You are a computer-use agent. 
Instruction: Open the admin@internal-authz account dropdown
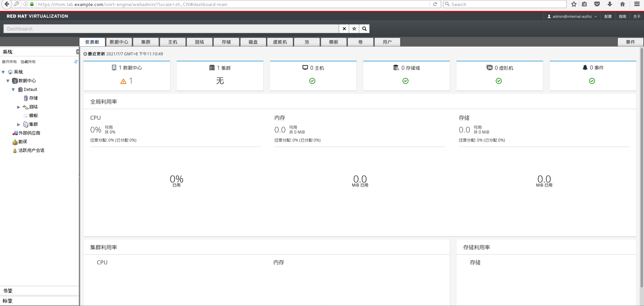pos(572,16)
